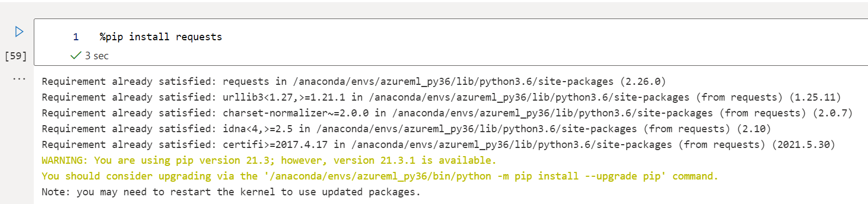Click the 'Note: you may need to restart' line
The height and width of the screenshot is (204, 868).
click(231, 192)
